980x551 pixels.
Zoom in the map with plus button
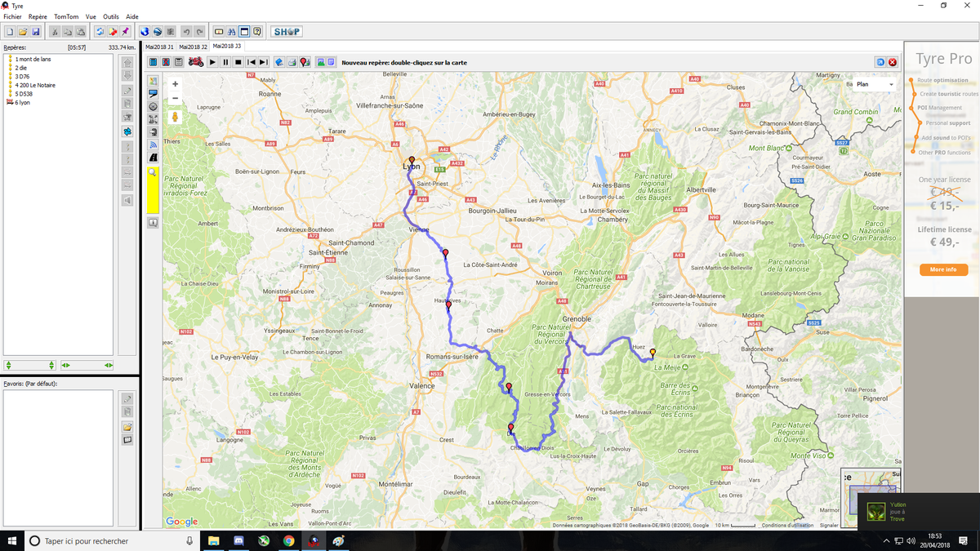click(175, 84)
